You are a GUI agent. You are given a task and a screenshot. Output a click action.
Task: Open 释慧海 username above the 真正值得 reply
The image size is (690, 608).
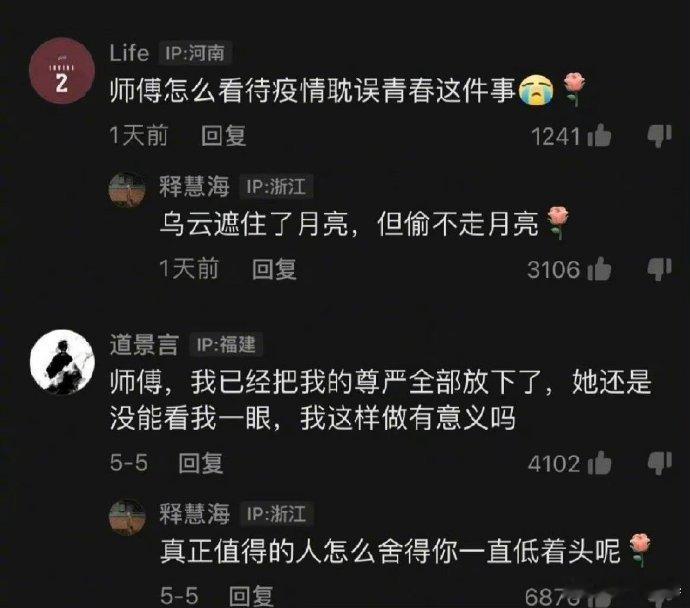pyautogui.click(x=195, y=514)
